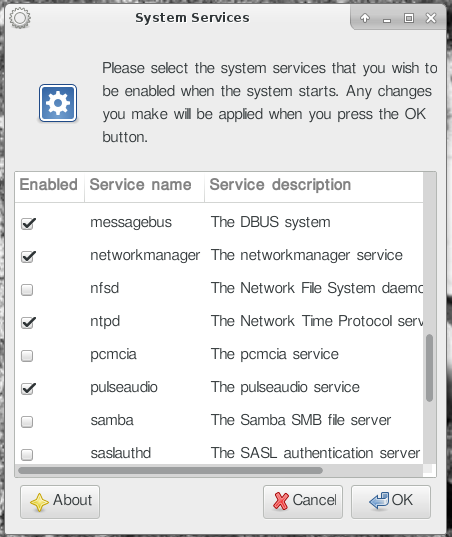Click the Enabled column header

(50, 185)
